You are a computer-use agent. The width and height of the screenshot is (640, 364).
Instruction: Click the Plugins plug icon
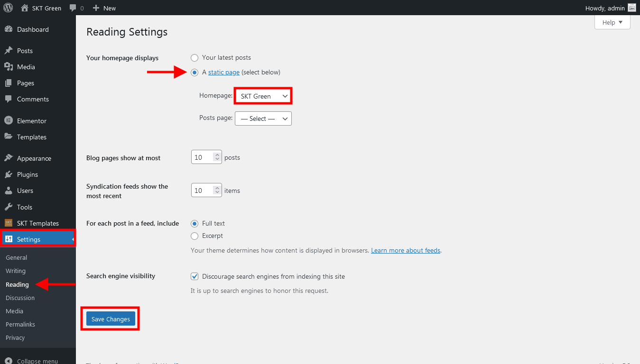click(9, 174)
